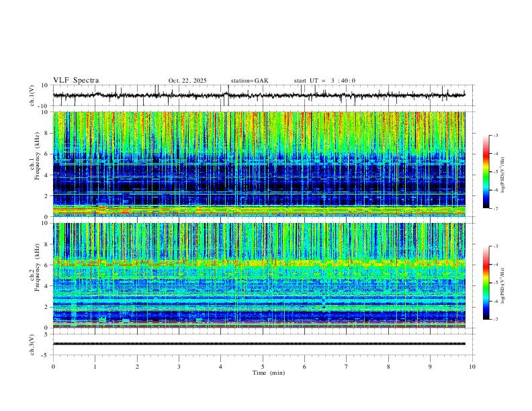Click the lower colorbar "-4" tick label
532x411 pixels.
(495, 264)
